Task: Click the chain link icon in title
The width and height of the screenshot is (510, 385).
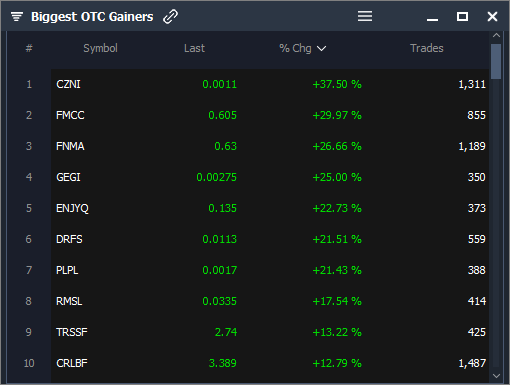Action: [x=170, y=16]
